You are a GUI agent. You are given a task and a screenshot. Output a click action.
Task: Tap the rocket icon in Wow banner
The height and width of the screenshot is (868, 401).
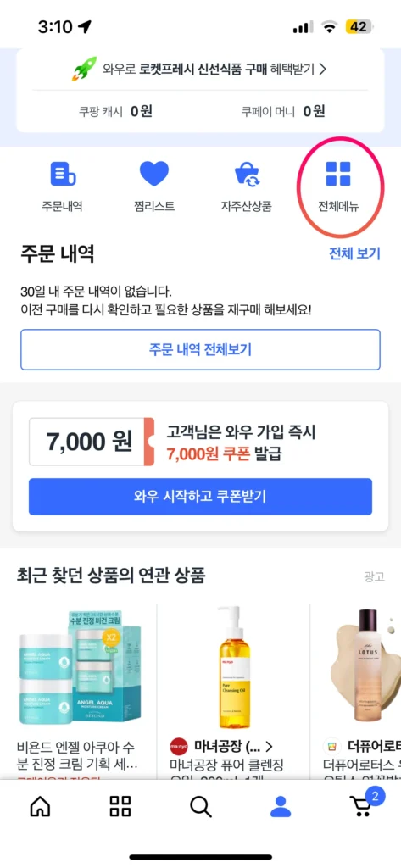pos(85,69)
